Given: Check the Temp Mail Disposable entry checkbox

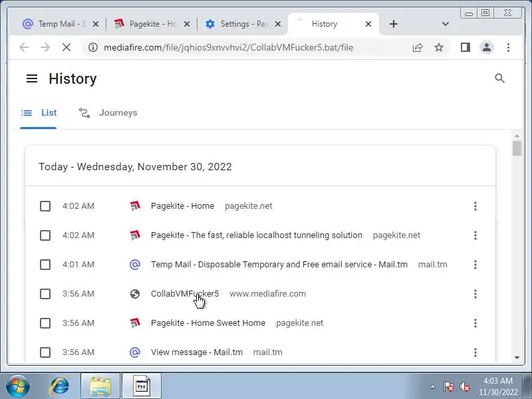Looking at the screenshot, I should click(45, 264).
